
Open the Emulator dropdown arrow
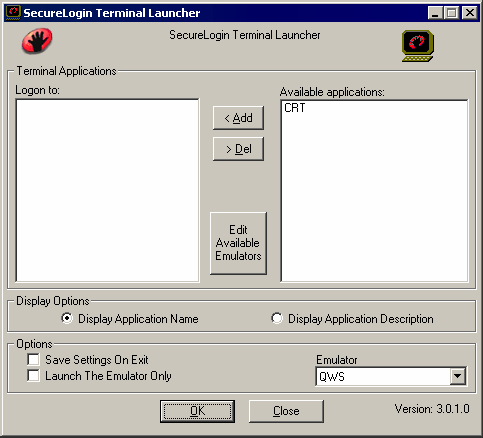click(x=458, y=377)
